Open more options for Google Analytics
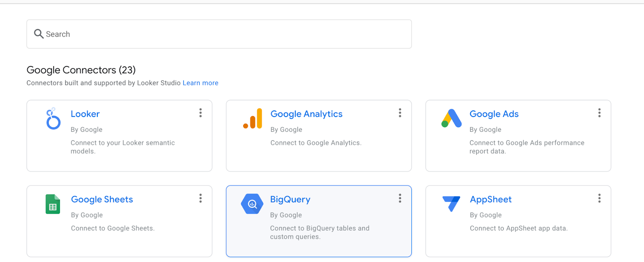This screenshot has height=262, width=644. [400, 113]
